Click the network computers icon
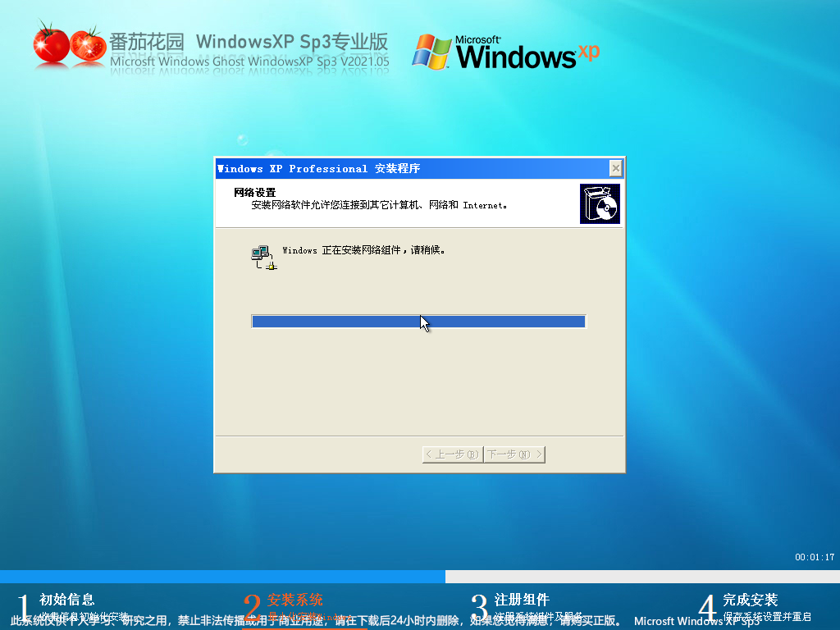 pos(263,257)
